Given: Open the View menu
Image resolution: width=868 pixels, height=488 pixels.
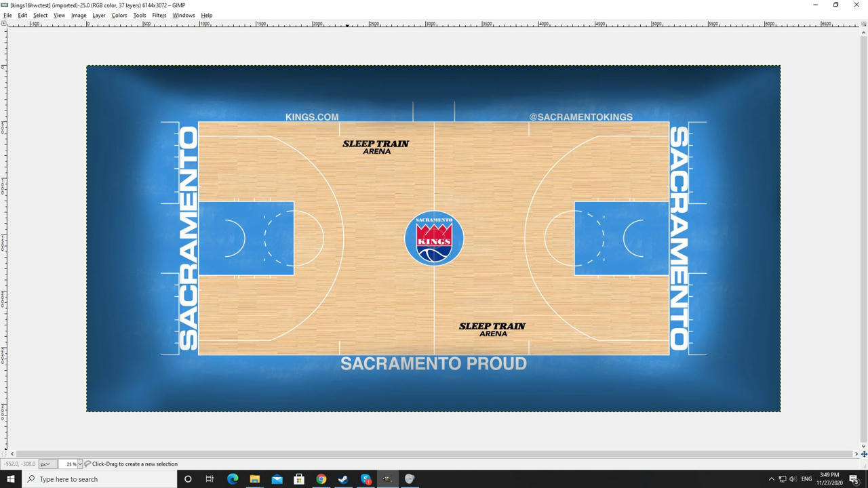Looking at the screenshot, I should [59, 15].
